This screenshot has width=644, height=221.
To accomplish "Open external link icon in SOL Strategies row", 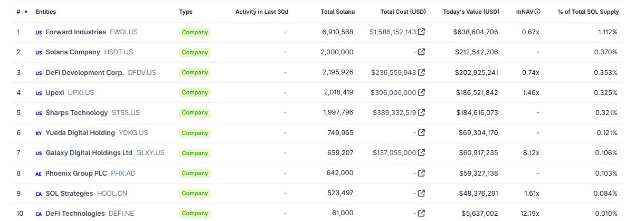I will tap(421, 193).
